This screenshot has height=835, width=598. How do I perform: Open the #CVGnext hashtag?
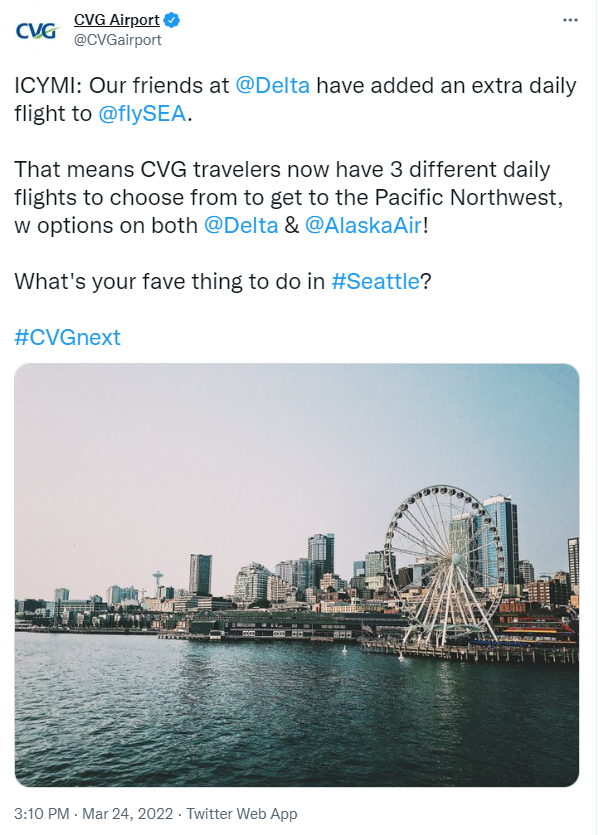[68, 338]
